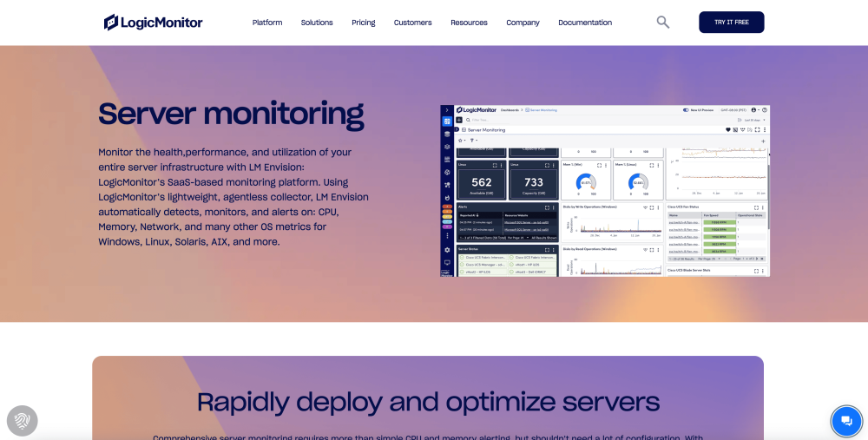
Task: Maximize the Alerts widget
Action: 547,207
